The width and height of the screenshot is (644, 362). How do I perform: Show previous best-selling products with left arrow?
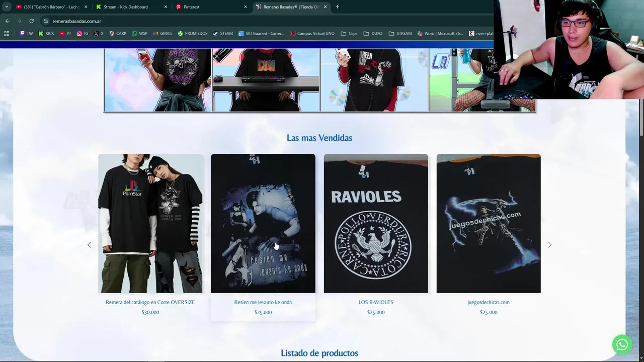pyautogui.click(x=89, y=245)
